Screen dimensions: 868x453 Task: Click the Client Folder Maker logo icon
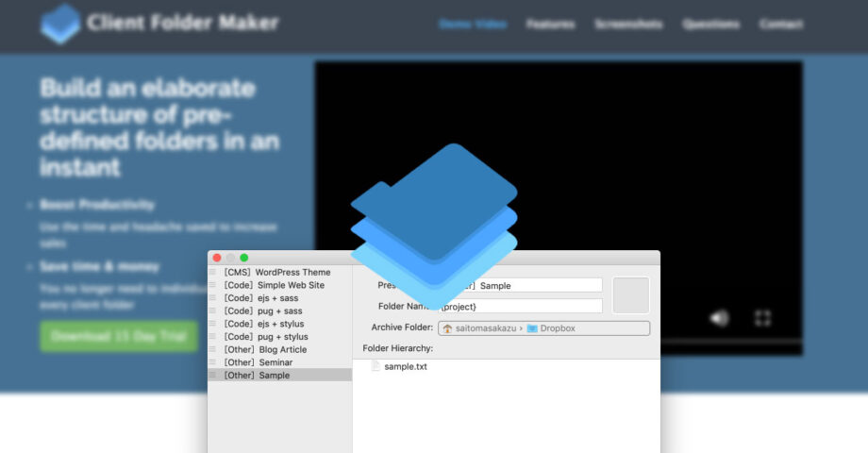pyautogui.click(x=60, y=24)
